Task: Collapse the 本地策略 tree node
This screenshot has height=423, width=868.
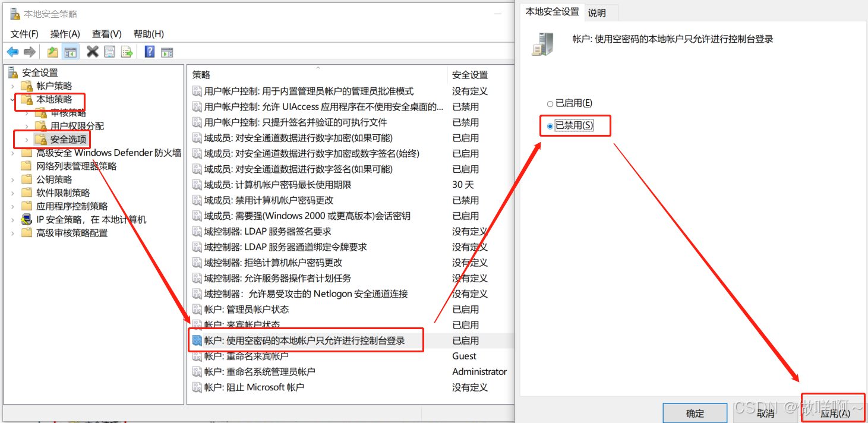Action: 12,100
